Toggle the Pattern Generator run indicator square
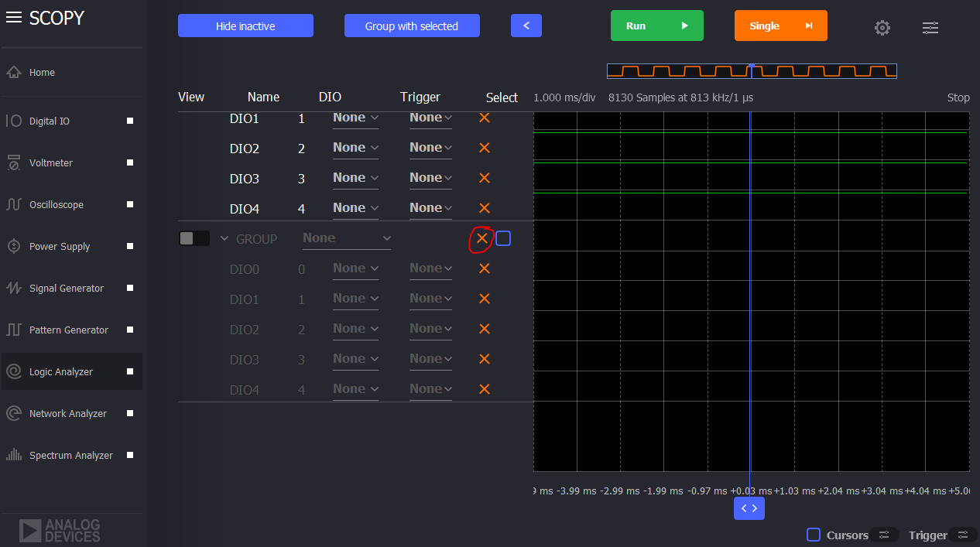 (130, 330)
